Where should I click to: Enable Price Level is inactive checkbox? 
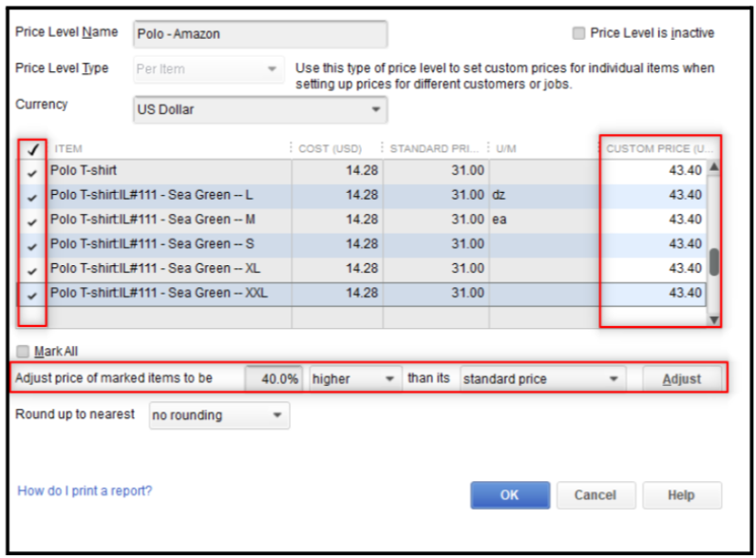[578, 33]
